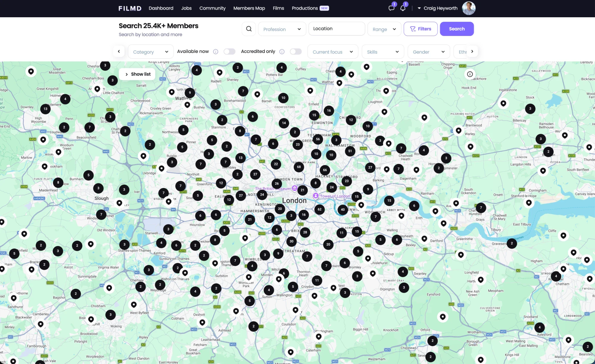
Task: Select the cluster marker showing 30
Action: pos(292,241)
